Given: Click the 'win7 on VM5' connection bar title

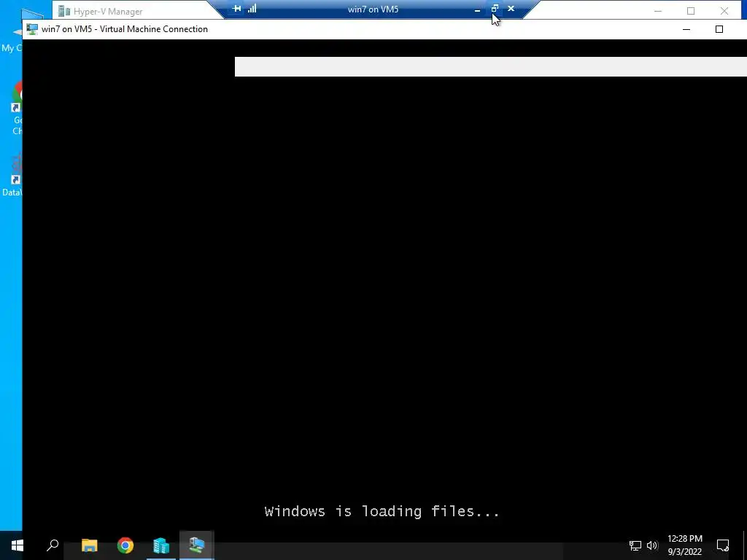Looking at the screenshot, I should pyautogui.click(x=373, y=9).
